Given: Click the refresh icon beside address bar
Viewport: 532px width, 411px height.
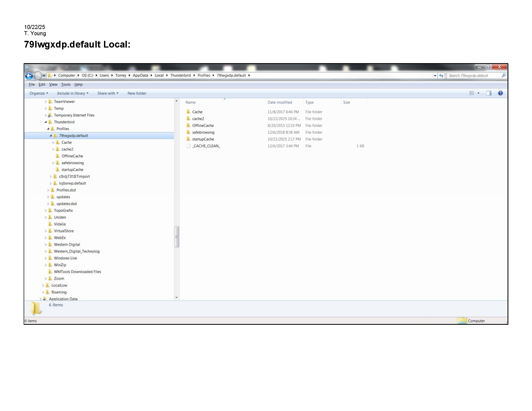Looking at the screenshot, I should 441,76.
